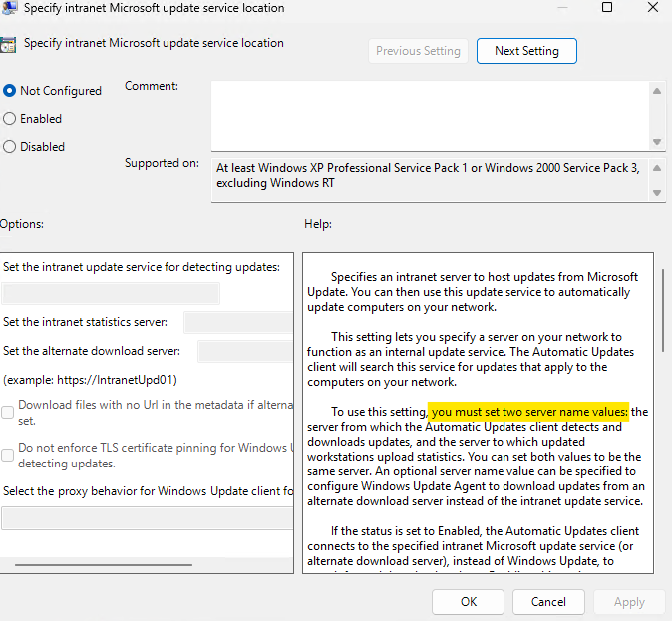Click the Comment box scroll down arrow

657,142
